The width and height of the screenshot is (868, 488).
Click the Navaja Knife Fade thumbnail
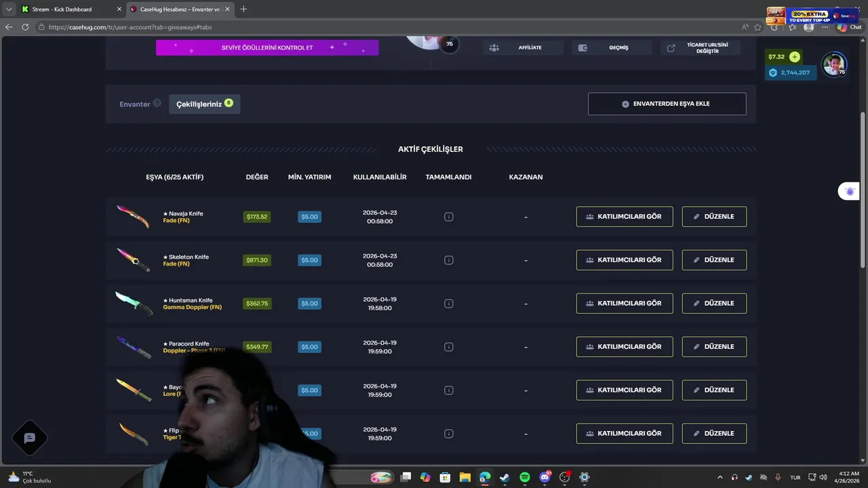[x=133, y=216]
